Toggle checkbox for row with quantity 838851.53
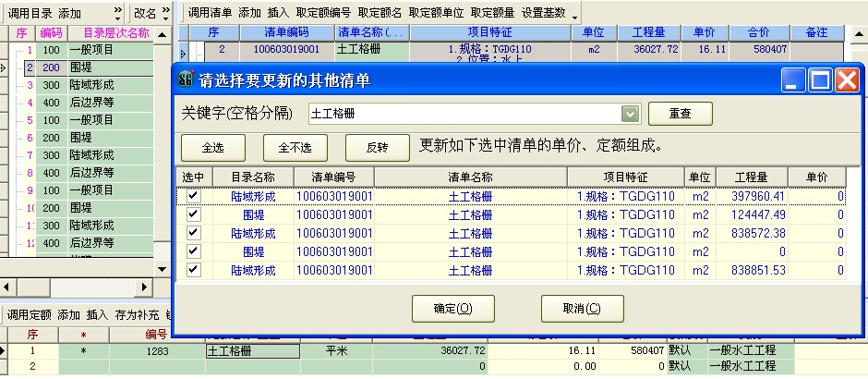868x379 pixels. [193, 270]
